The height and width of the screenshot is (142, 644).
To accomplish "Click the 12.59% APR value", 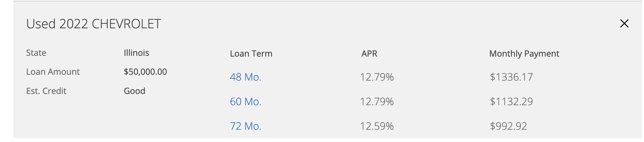I will [377, 126].
